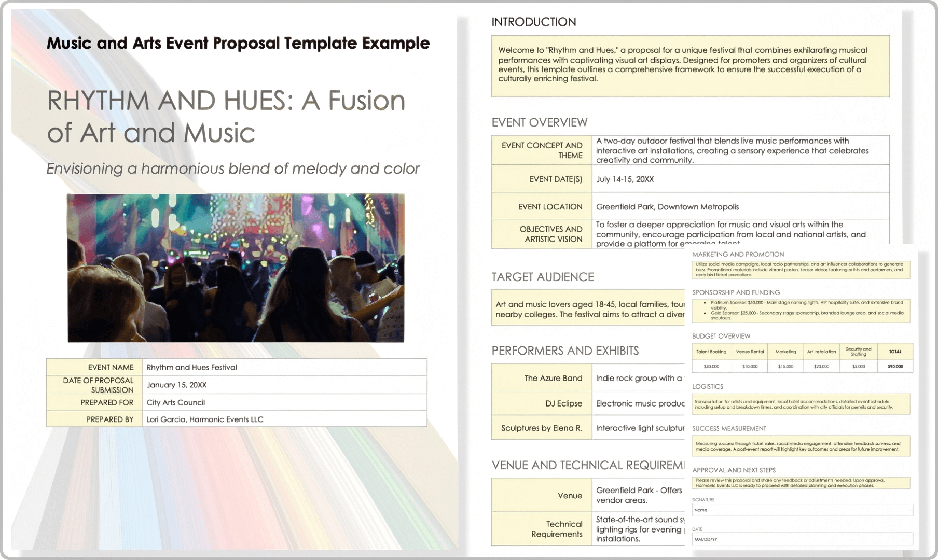
Task: Click the "TOTAL" budget column header
Action: [895, 352]
